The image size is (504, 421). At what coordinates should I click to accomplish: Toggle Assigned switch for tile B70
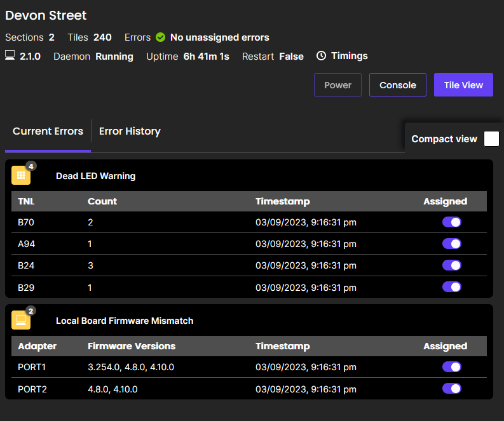pos(451,222)
